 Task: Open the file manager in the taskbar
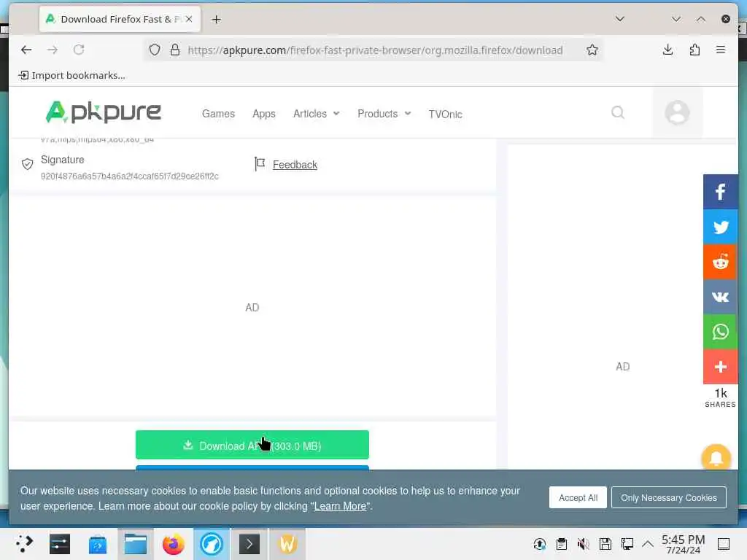(135, 544)
